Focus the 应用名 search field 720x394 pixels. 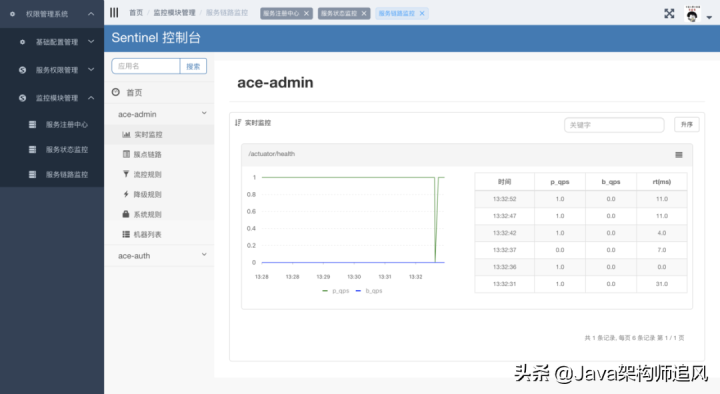click(x=146, y=66)
